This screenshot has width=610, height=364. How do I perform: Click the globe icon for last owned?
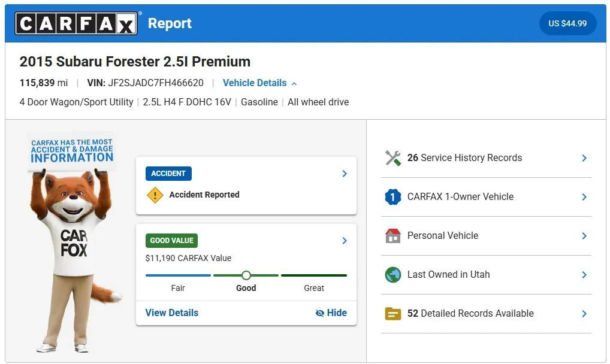coord(393,275)
